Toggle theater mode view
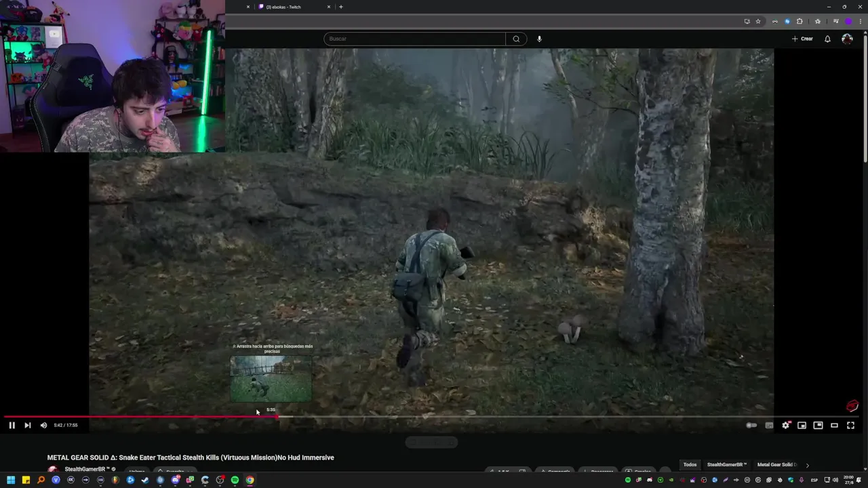This screenshot has height=488, width=868. tap(834, 425)
